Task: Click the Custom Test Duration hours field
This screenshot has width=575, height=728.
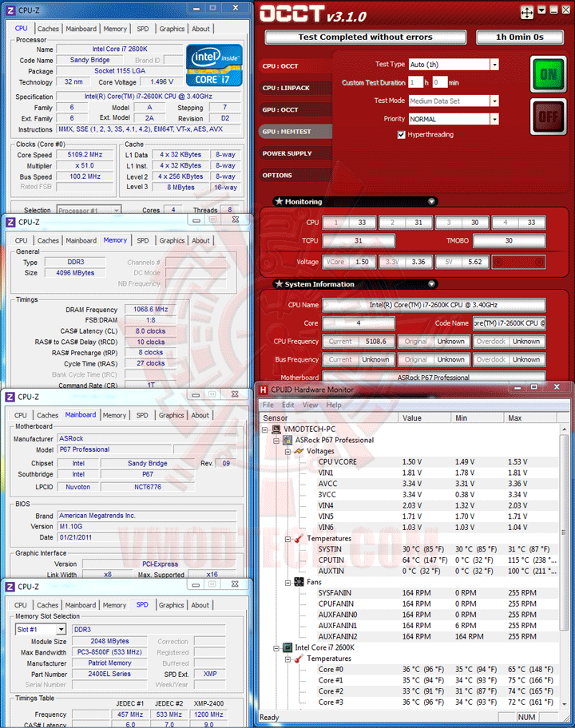Action: 416,83
